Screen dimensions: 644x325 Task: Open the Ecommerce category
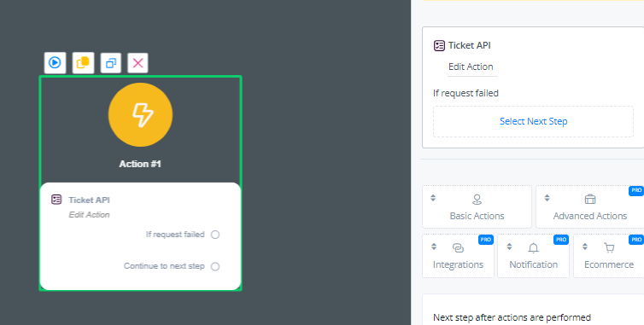click(609, 256)
